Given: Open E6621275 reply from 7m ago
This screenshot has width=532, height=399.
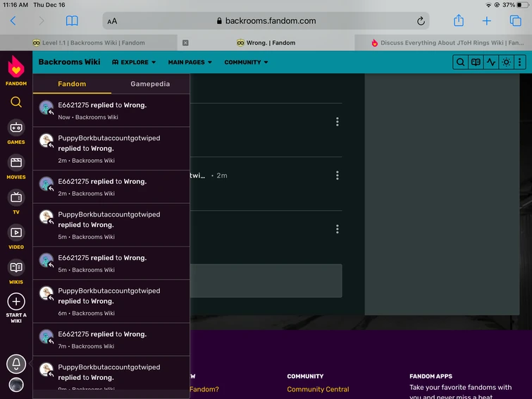Looking at the screenshot, I should pos(111,340).
